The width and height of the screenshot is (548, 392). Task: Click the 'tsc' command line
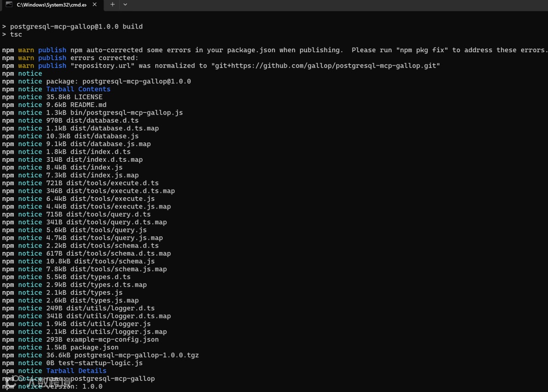pyautogui.click(x=12, y=34)
